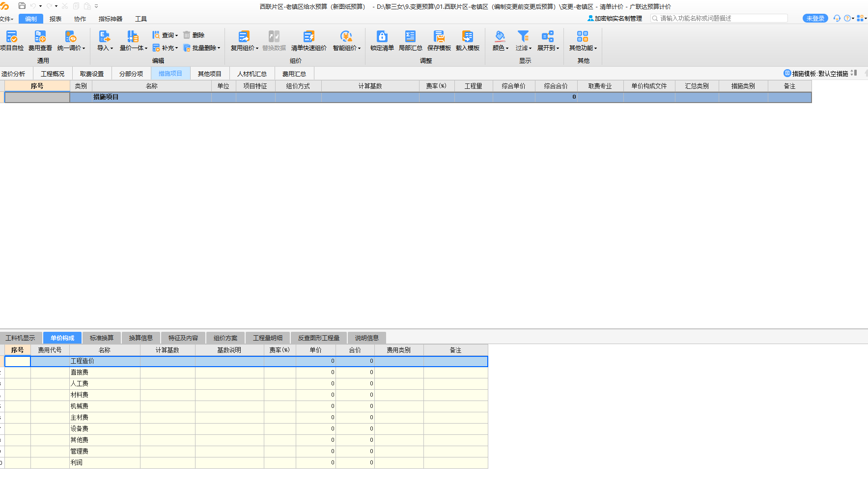Image resolution: width=868 pixels, height=482 pixels.
Task: Switch to the 分部分项 tab
Action: tap(131, 74)
